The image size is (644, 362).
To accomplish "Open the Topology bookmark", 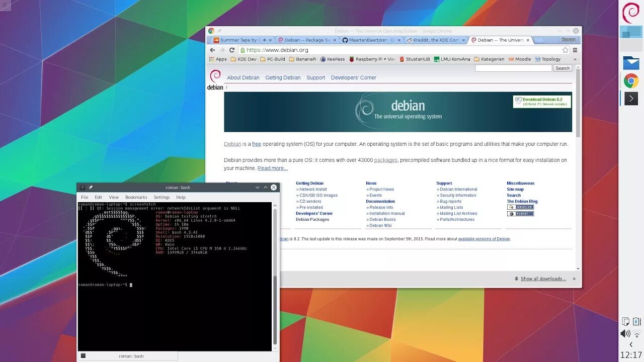I will [x=547, y=59].
